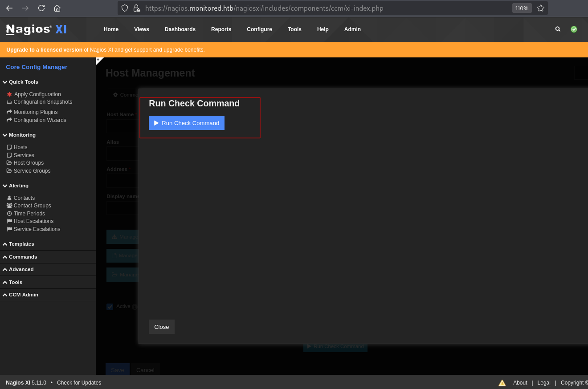Click the Configuration Snapshots icon
588x389 pixels.
coord(9,102)
